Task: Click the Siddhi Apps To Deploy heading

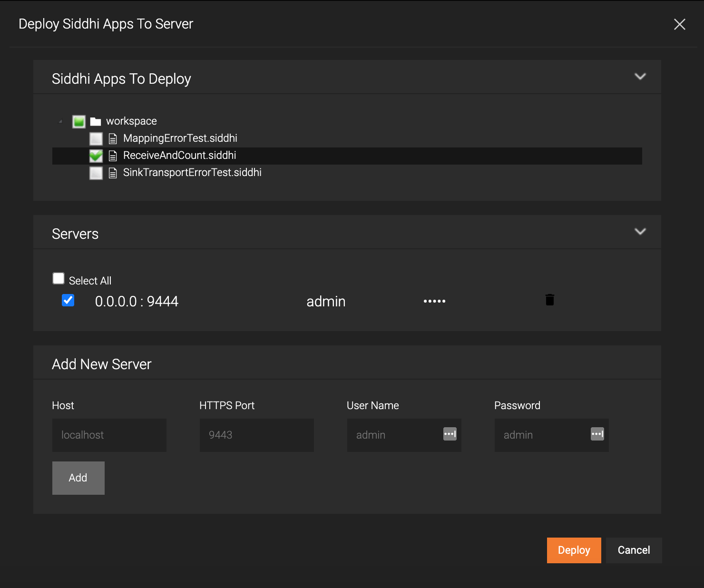Action: [121, 79]
